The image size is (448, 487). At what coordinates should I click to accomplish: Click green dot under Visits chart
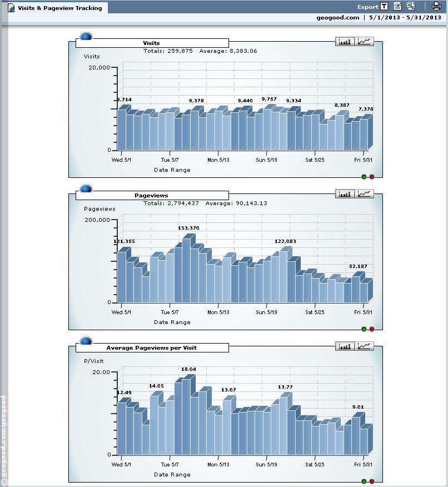[364, 177]
